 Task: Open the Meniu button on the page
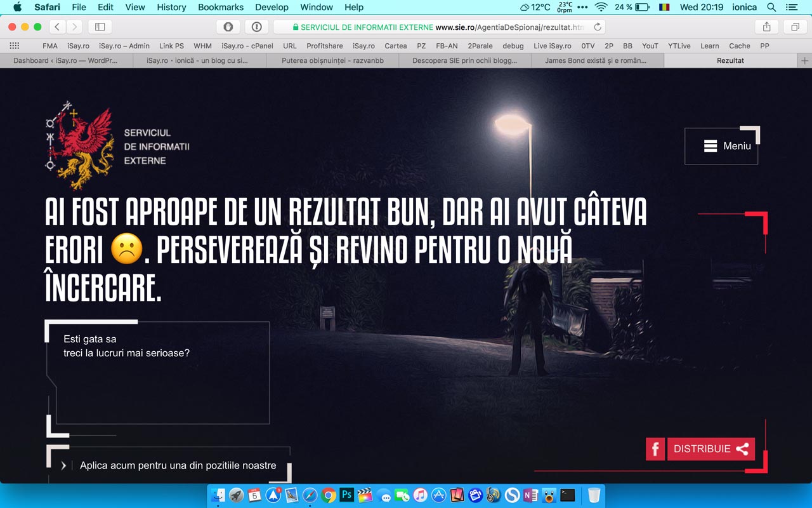[721, 146]
